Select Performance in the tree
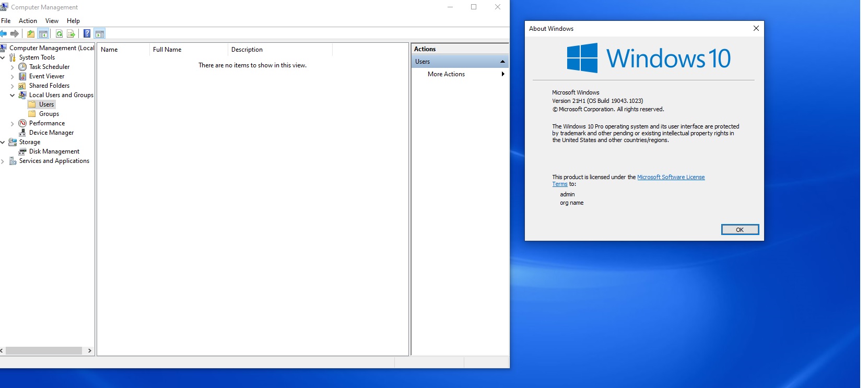 click(x=47, y=123)
